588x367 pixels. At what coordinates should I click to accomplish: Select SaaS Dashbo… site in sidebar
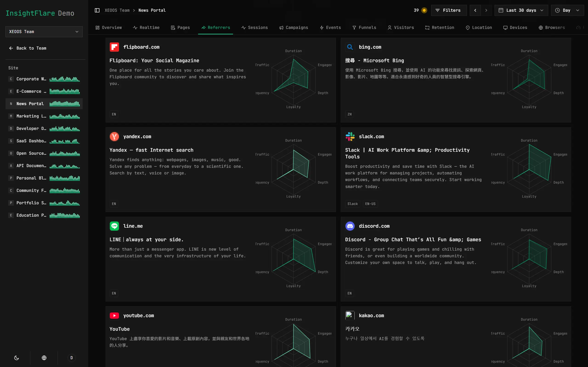coord(44,141)
